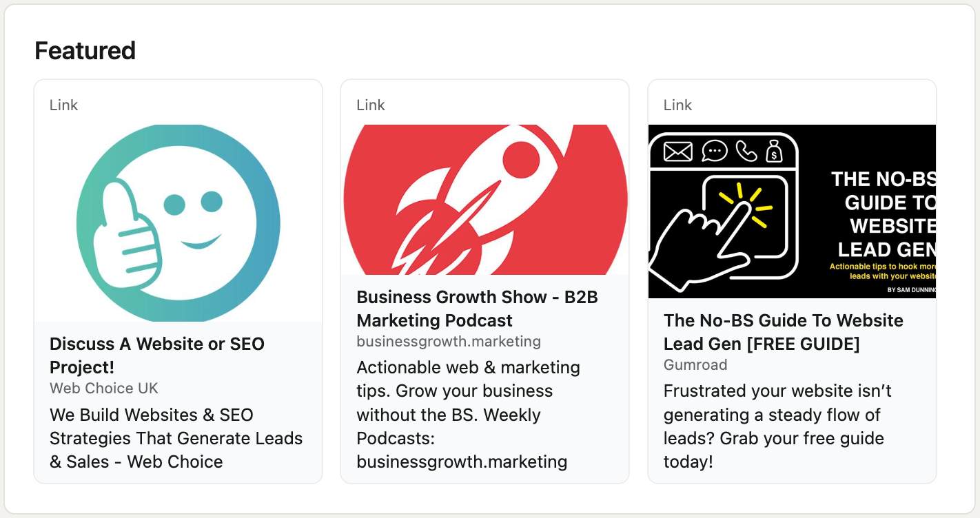The image size is (980, 518).
Task: Click the Gumroad source label
Action: coord(695,365)
